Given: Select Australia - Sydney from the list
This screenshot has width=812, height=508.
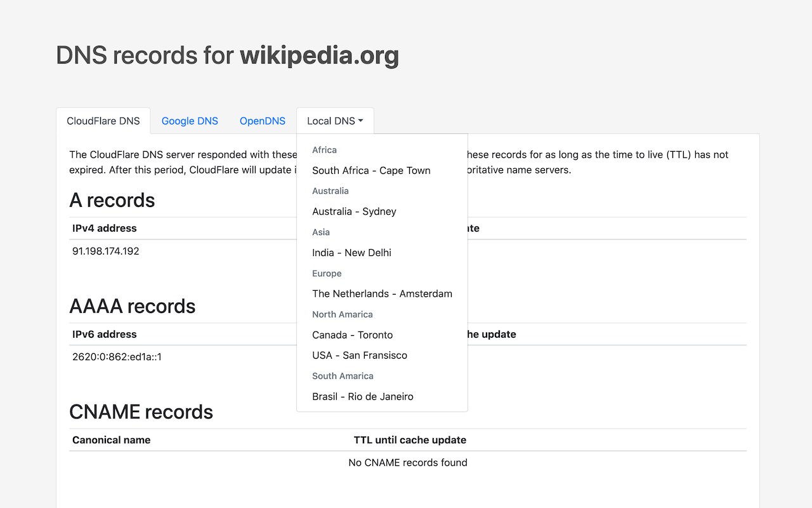Looking at the screenshot, I should (x=354, y=211).
